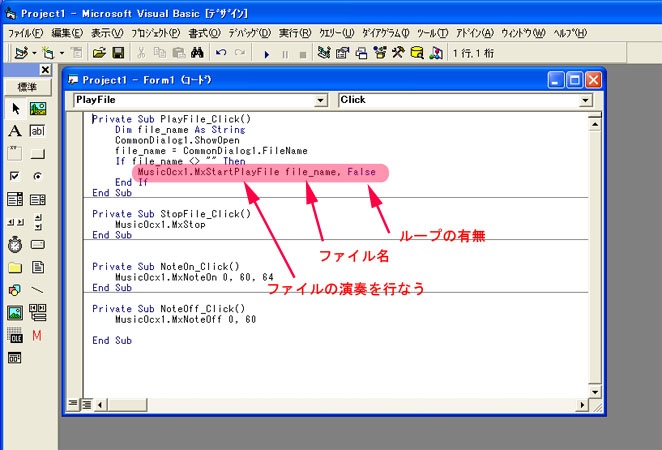Pick the Label control tool
Screen dimensions: 662x450
(15, 131)
